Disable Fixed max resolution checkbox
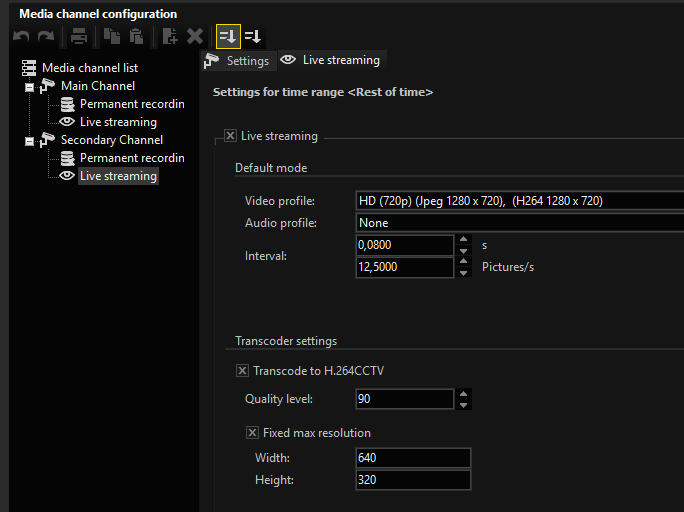Image resolution: width=684 pixels, height=512 pixels. 252,433
